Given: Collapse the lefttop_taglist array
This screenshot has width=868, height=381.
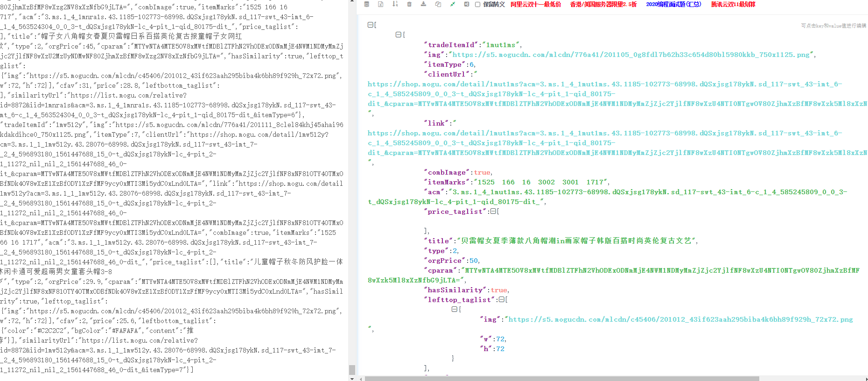Looking at the screenshot, I should pos(501,300).
